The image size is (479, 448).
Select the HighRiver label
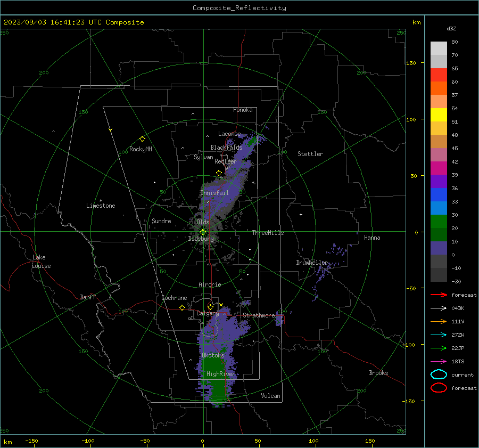click(x=221, y=374)
